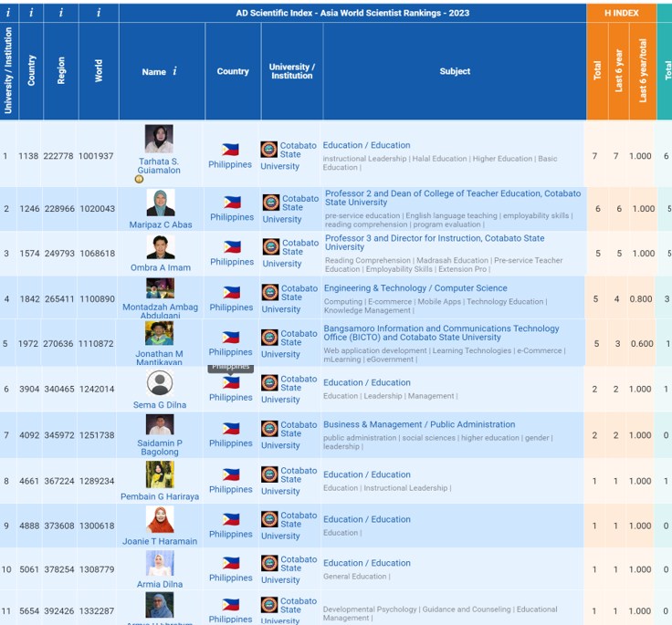
Task: Click Cotabato State University logo in Jonathan M row
Action: 270,338
